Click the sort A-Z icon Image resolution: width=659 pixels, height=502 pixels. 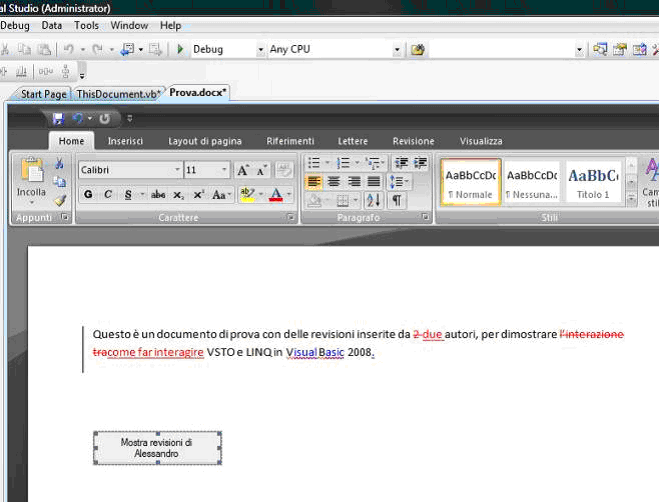(373, 201)
